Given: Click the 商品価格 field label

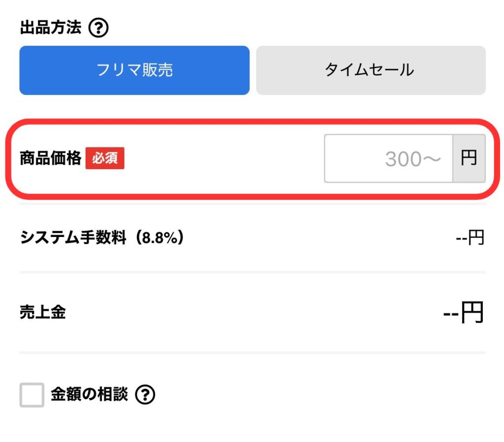Looking at the screenshot, I should pos(50,159).
